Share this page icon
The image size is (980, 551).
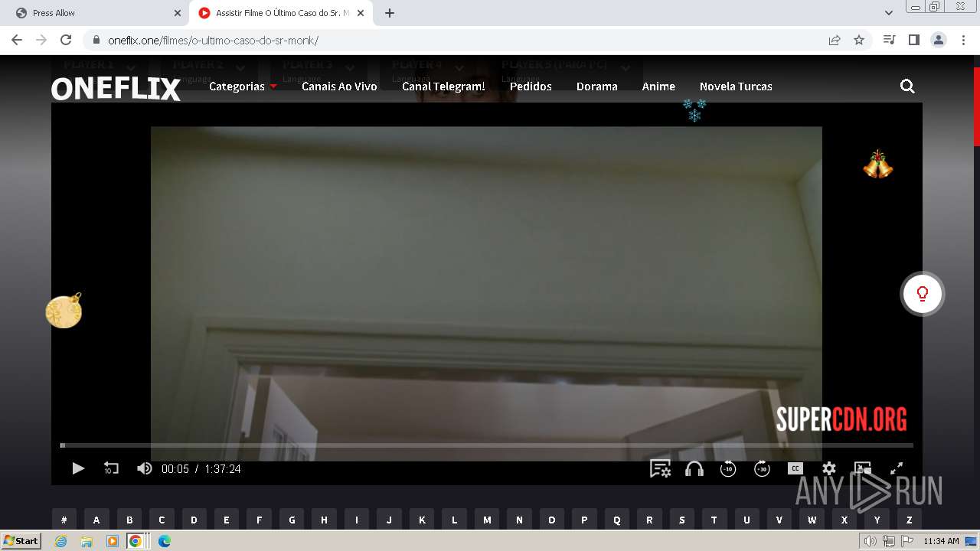[835, 40]
